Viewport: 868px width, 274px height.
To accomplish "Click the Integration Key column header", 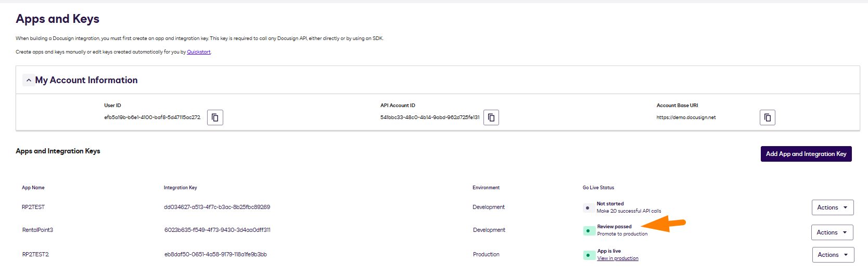I will 181,188.
